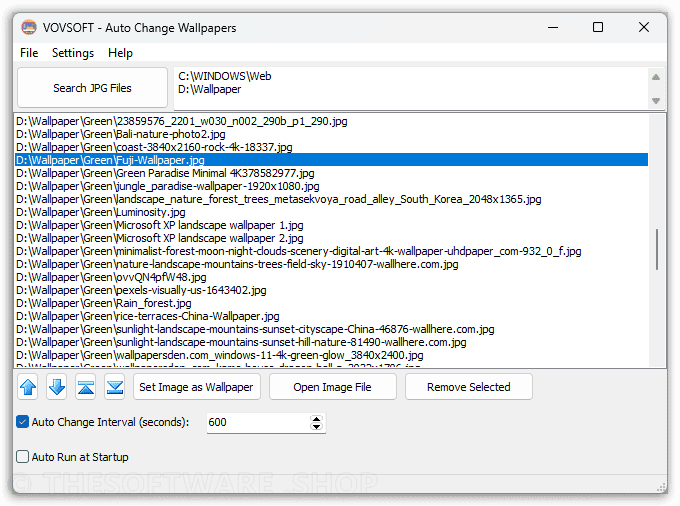Select landscape_nature_forest_trees South_Korea file

point(332,199)
